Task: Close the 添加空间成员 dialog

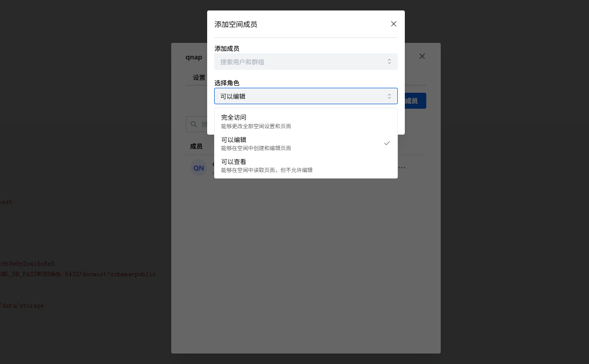Action: tap(394, 24)
